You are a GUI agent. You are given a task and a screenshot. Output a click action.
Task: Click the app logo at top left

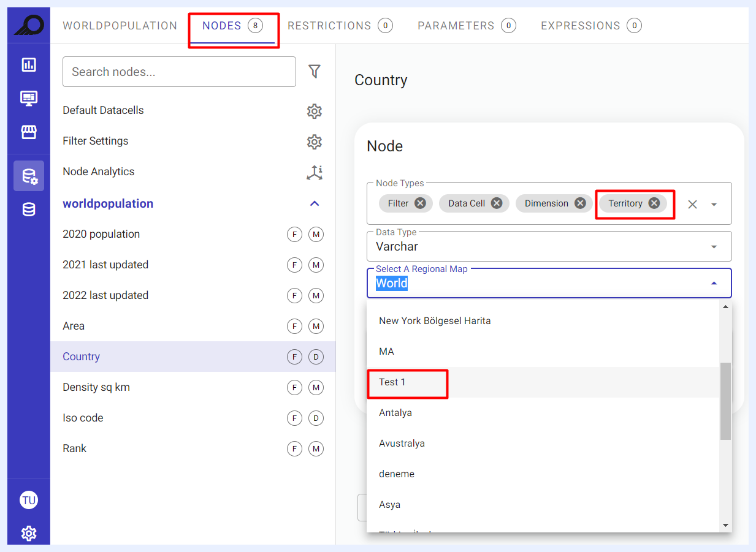coord(29,25)
